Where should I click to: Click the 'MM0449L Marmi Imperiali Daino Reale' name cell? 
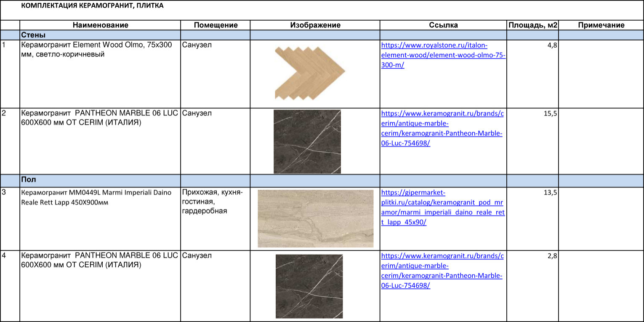pyautogui.click(x=100, y=218)
